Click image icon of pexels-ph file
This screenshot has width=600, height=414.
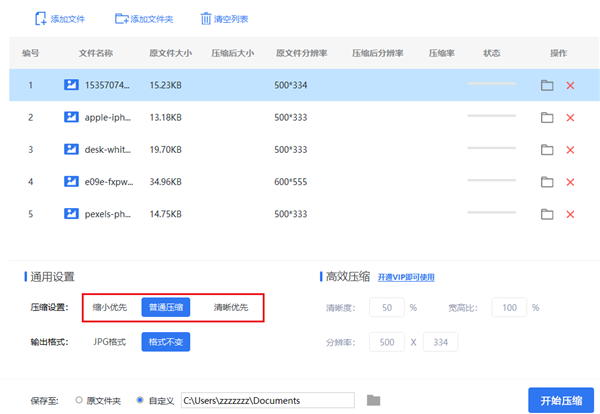coord(71,214)
